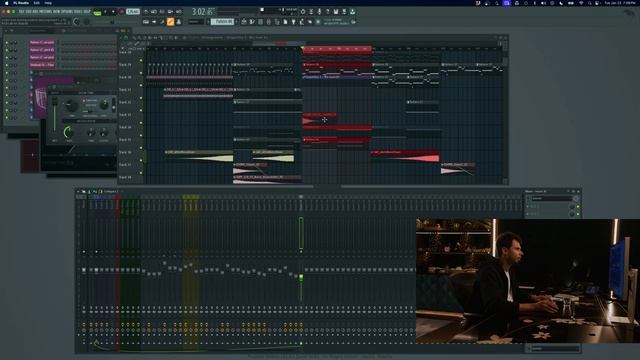Click the green fader of the selected mixer track
The width and height of the screenshot is (640, 360).
[x=301, y=277]
